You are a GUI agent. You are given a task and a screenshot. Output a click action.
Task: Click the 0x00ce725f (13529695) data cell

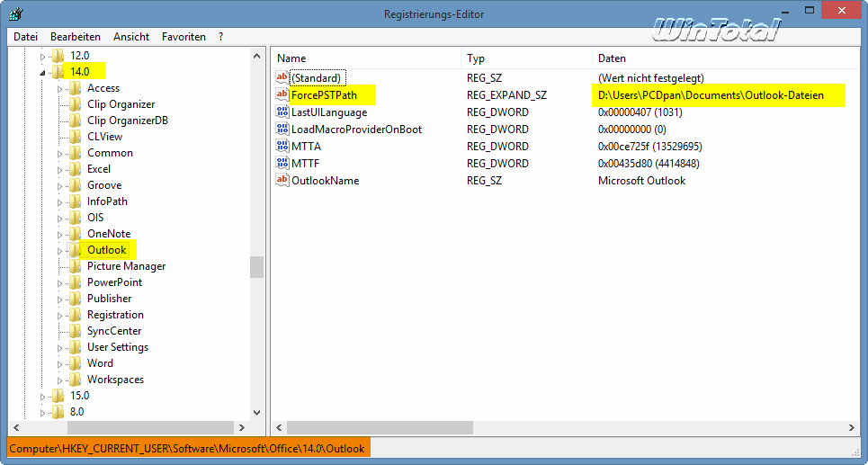pyautogui.click(x=650, y=147)
